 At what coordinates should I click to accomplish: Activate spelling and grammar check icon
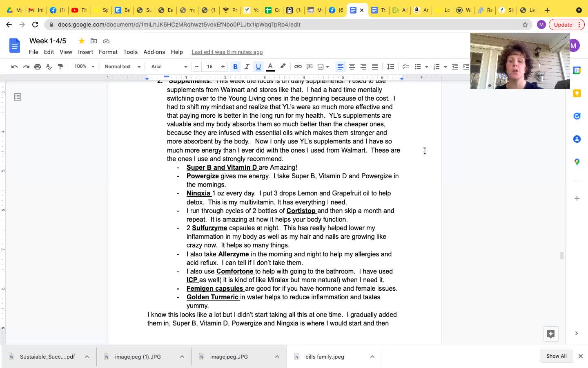(x=49, y=67)
